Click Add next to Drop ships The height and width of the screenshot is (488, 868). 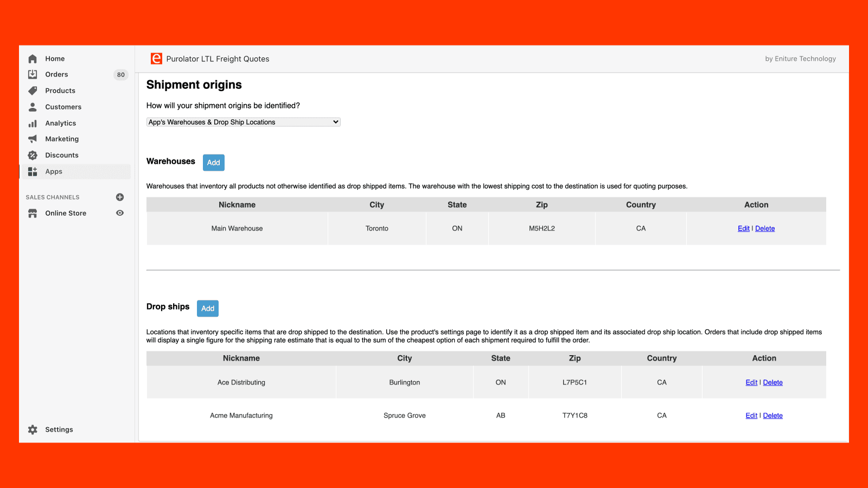[x=208, y=308]
